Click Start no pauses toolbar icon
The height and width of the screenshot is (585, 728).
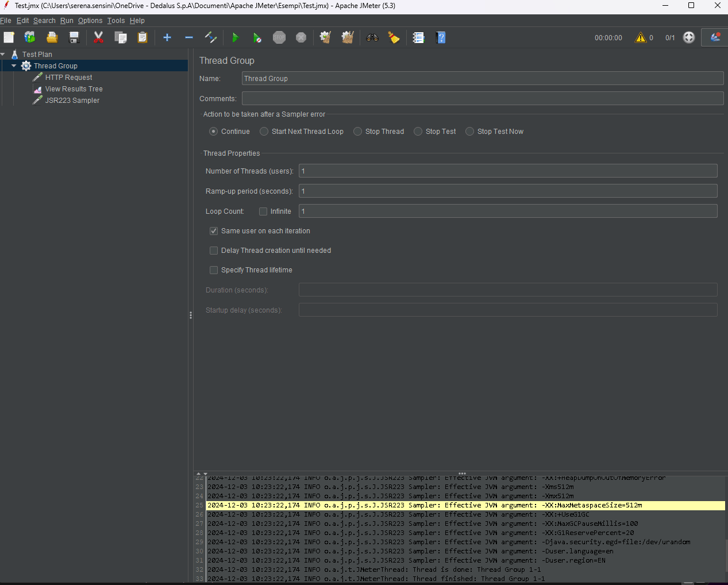257,38
